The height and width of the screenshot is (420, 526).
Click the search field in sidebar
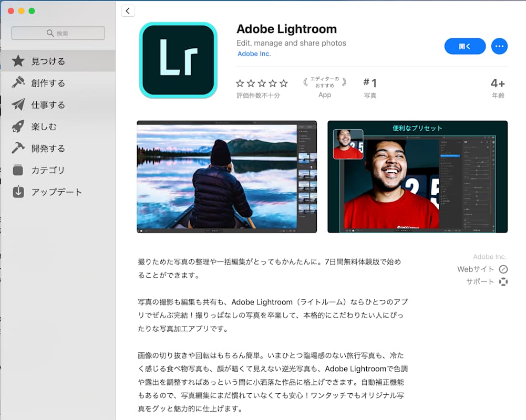coord(58,33)
